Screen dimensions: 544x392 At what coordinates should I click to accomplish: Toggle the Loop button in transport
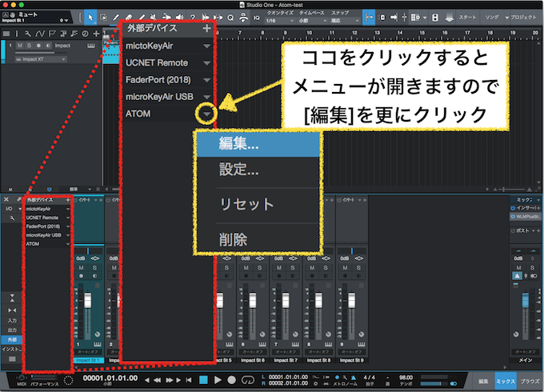click(x=247, y=380)
